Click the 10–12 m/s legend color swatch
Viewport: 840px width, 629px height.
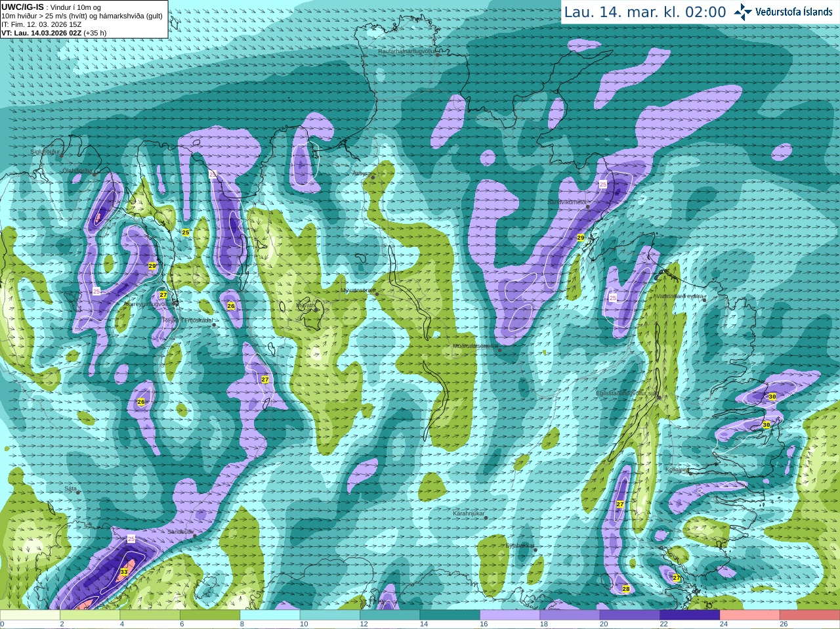tap(330, 615)
